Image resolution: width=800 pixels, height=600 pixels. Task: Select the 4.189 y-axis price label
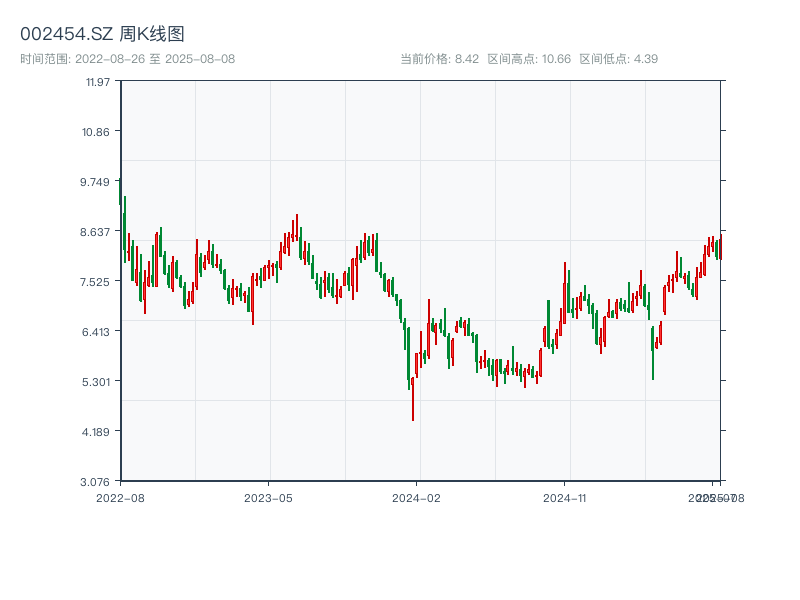[x=96, y=432]
